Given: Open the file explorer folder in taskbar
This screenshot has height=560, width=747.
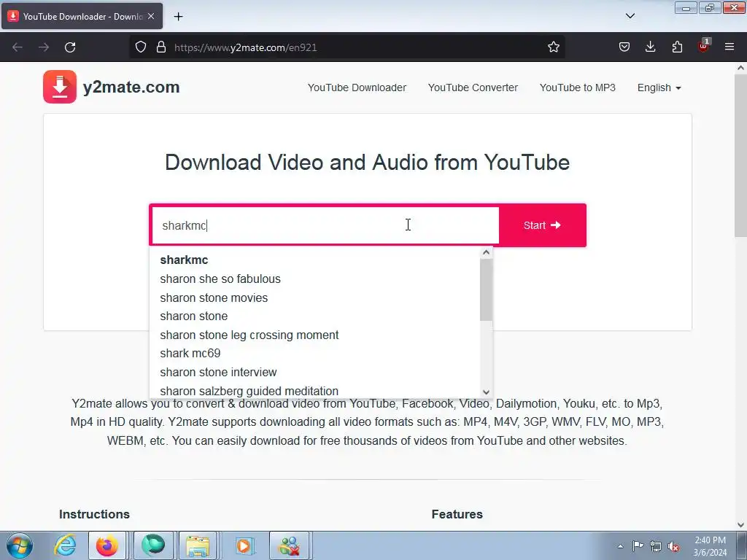Looking at the screenshot, I should [x=198, y=545].
